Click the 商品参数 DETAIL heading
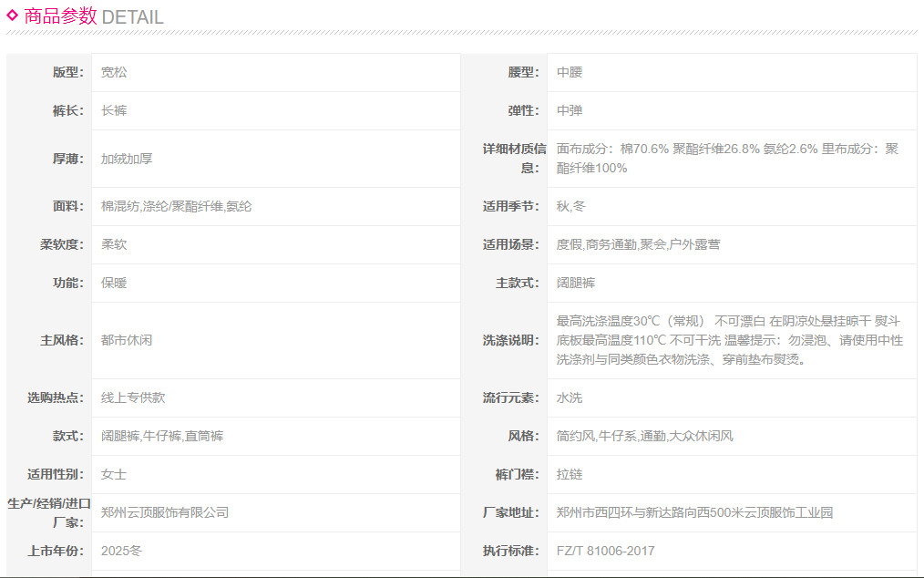This screenshot has height=578, width=924. [94, 16]
